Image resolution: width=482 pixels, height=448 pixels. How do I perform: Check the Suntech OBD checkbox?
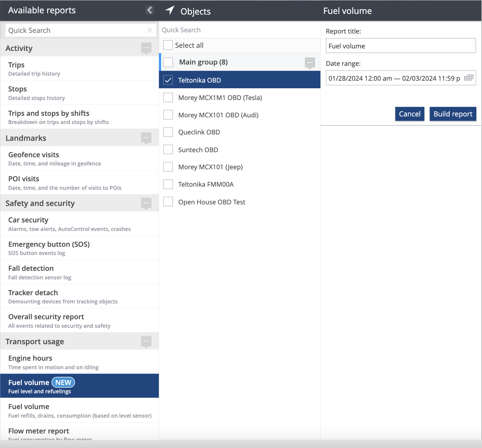[x=168, y=150]
